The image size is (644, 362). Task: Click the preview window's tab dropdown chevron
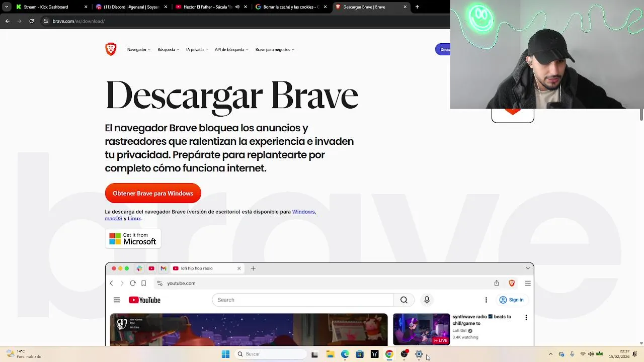[x=528, y=268]
